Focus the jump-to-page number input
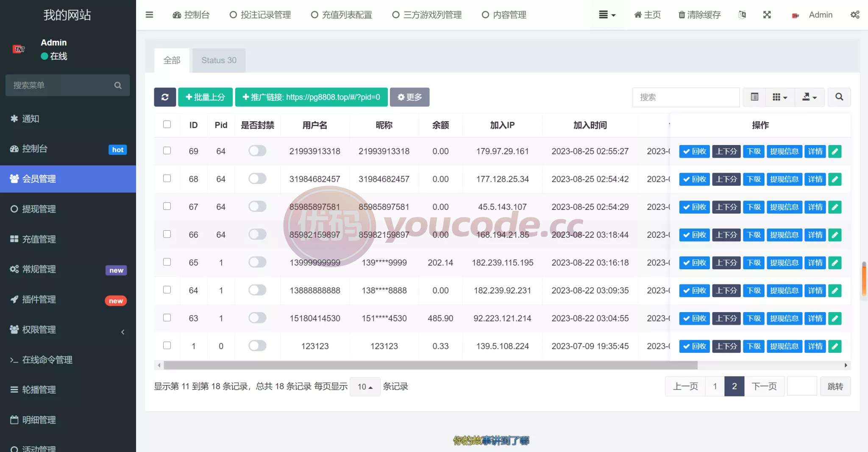Screen dimensions: 868x452 pos(802,386)
